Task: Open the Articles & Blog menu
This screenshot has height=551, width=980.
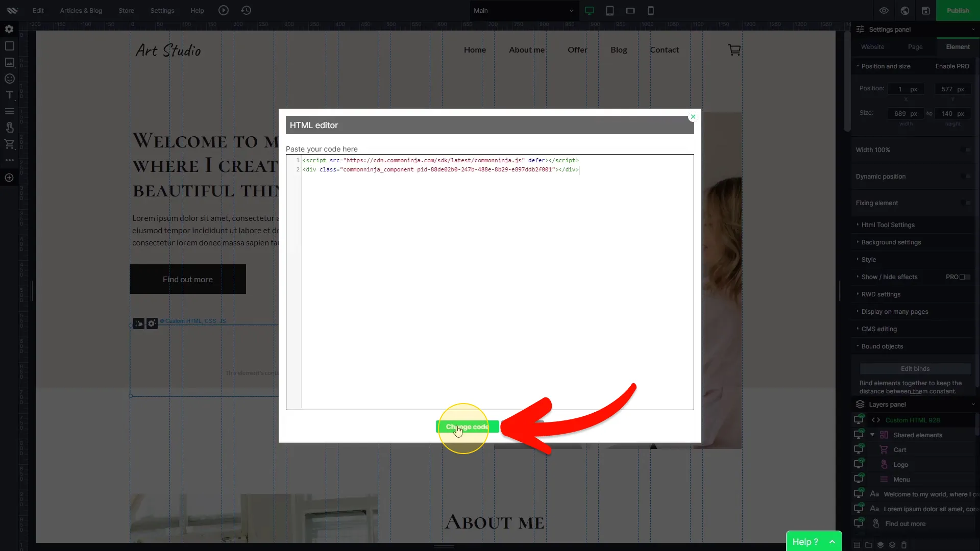Action: [81, 11]
